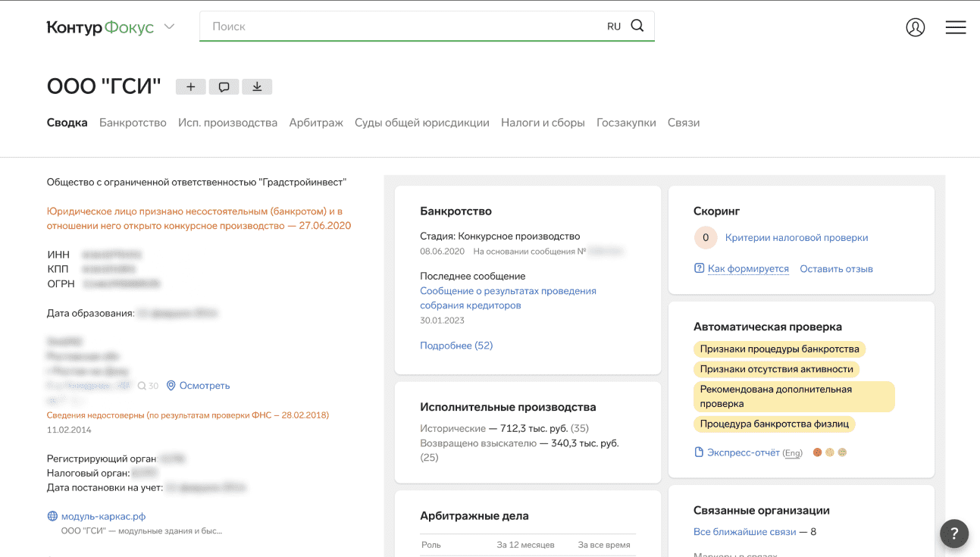Click the Банкротство card heading
Image resolution: width=980 pixels, height=557 pixels.
(456, 211)
